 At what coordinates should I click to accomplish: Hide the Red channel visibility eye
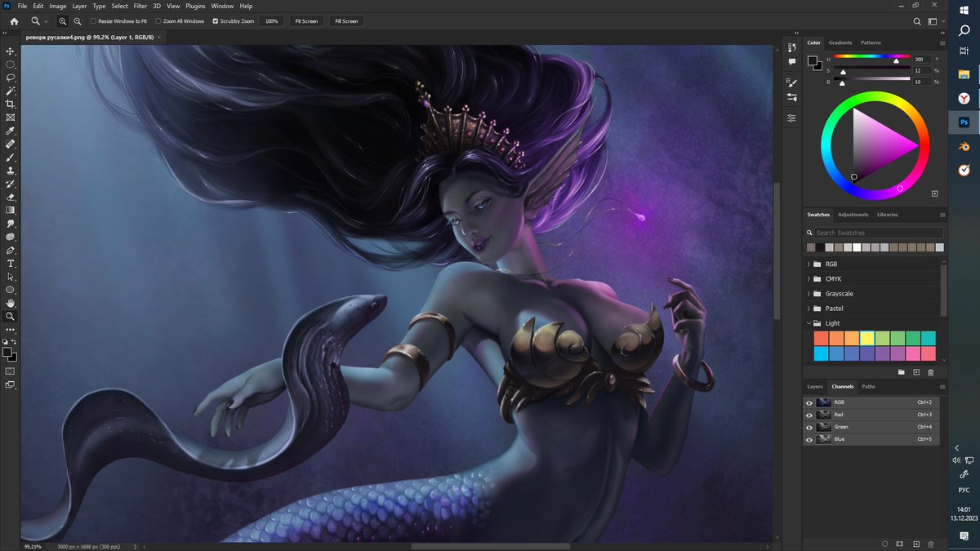tap(809, 415)
